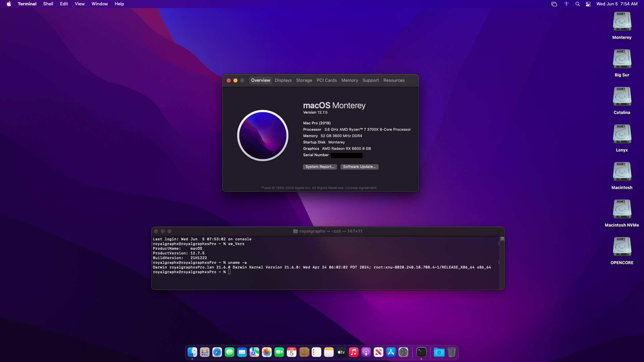Image resolution: width=644 pixels, height=362 pixels.
Task: Launch Apple TV from the Dock
Action: coord(341,352)
